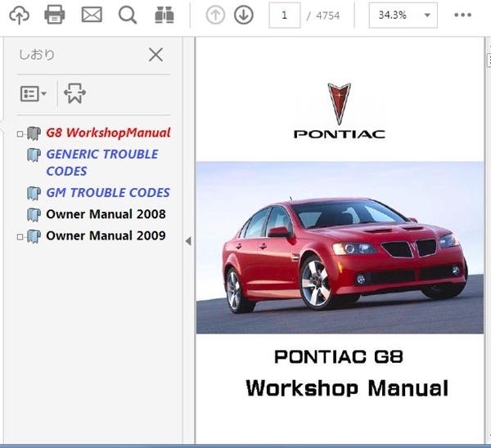491x448 pixels.
Task: Go to previous page arrow
Action: tap(215, 15)
